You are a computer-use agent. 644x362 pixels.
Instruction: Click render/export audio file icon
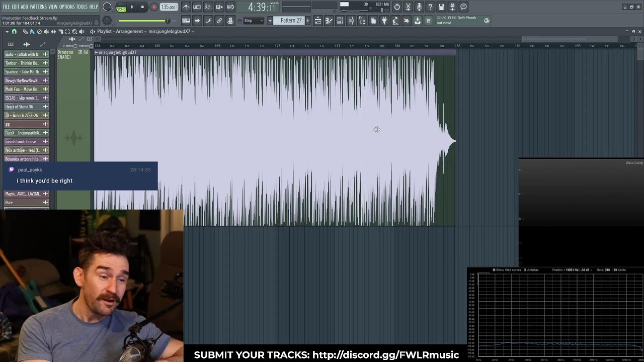click(452, 7)
